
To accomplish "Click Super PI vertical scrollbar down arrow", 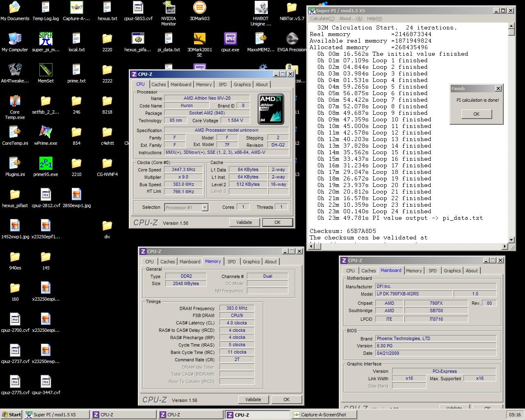I will click(511, 240).
